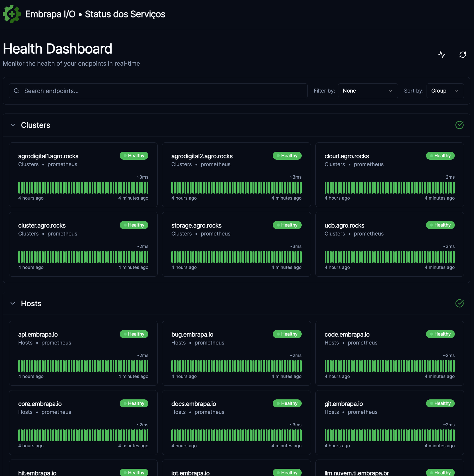Click Healthy badge on code.embrapa.io card
This screenshot has height=476, width=474.
[x=440, y=334]
